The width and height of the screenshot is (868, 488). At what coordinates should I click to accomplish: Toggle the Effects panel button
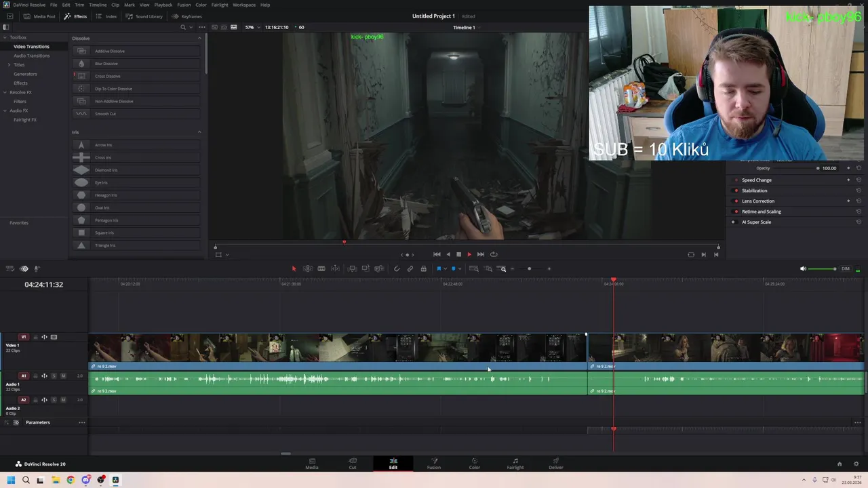(75, 16)
